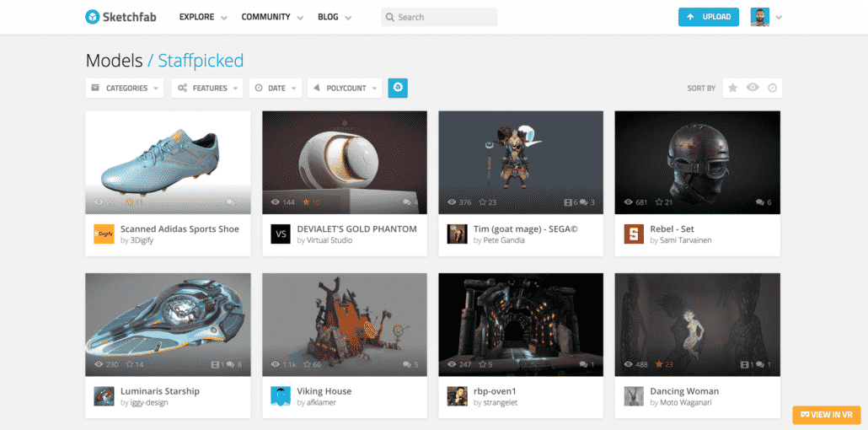Click the magnifier search icon

(x=390, y=17)
